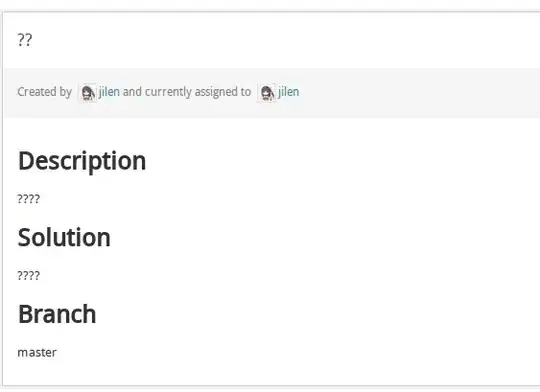This screenshot has width=540, height=392.
Task: Click the word 'to' before the assignee avatar
Action: [x=243, y=92]
